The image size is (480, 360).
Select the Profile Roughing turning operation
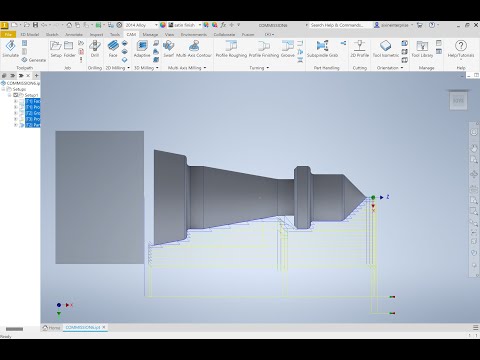point(231,49)
